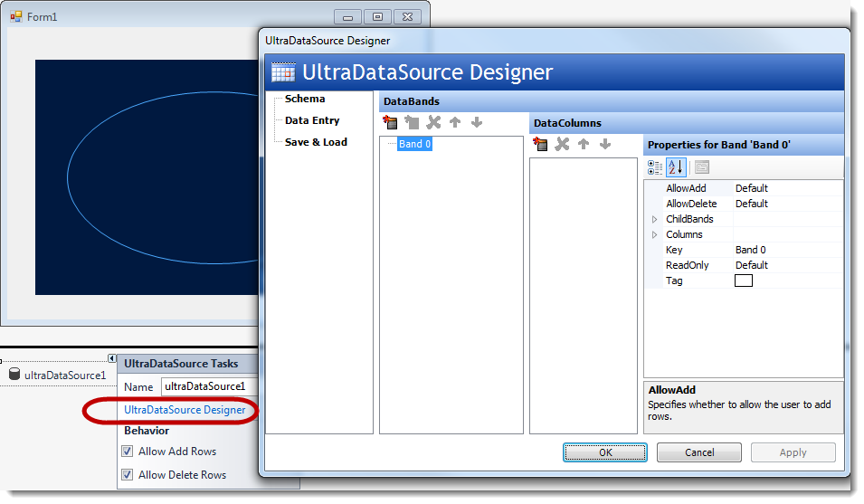
Task: Go to the Save & Load page
Action: click(x=316, y=142)
